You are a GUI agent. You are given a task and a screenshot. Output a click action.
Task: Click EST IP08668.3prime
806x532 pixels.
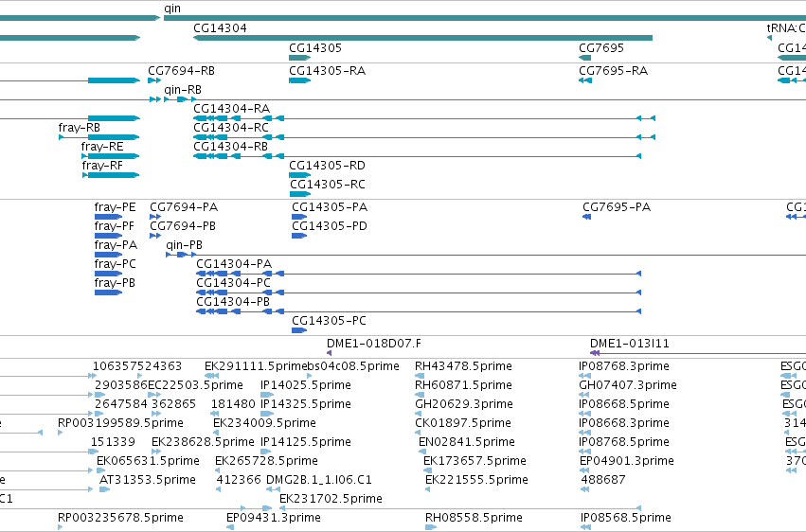624,424
